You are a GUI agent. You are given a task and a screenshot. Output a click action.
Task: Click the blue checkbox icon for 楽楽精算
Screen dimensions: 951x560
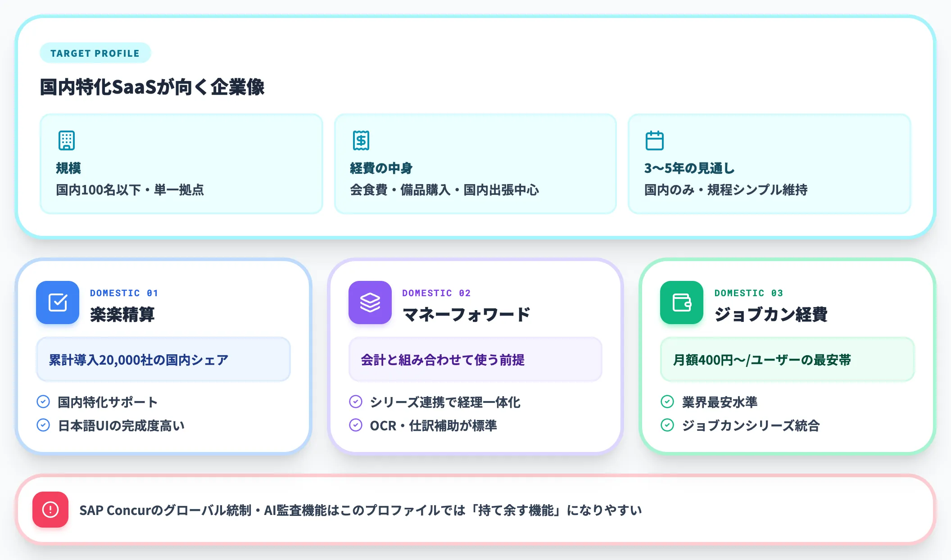[x=58, y=303]
